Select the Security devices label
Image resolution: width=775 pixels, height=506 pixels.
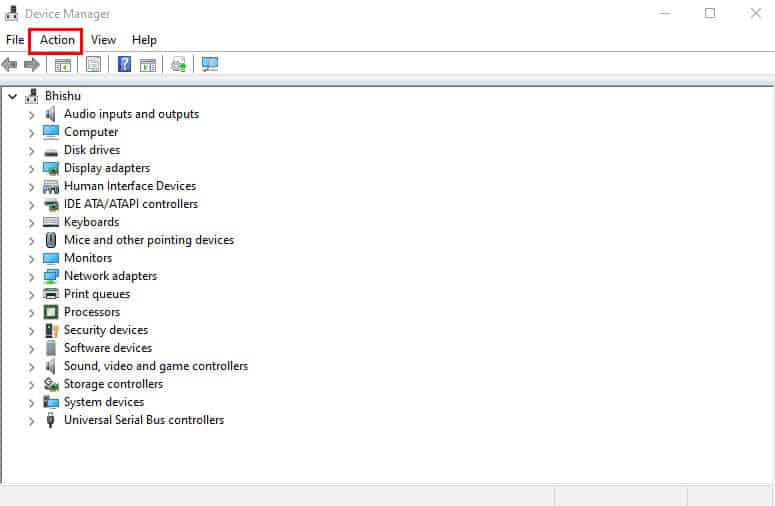point(106,330)
